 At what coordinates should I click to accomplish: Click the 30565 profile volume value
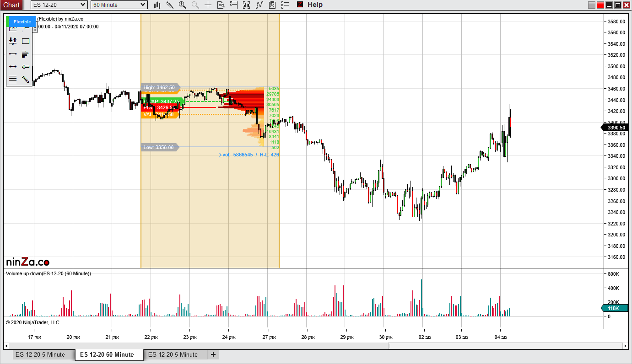click(273, 105)
